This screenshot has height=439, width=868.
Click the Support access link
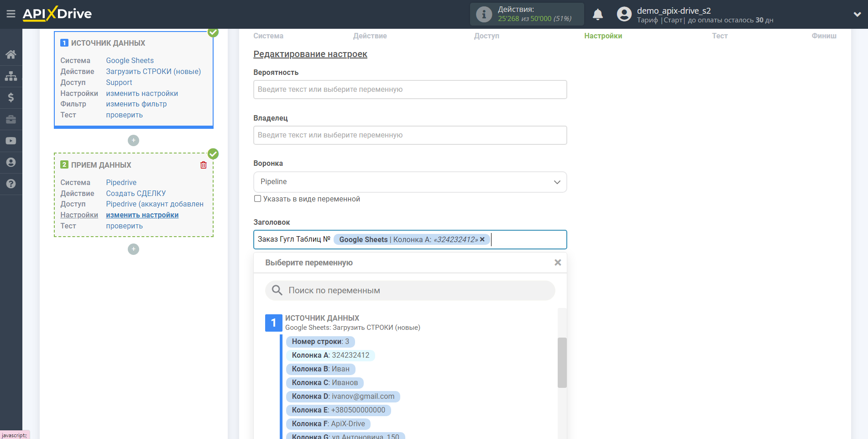click(119, 82)
